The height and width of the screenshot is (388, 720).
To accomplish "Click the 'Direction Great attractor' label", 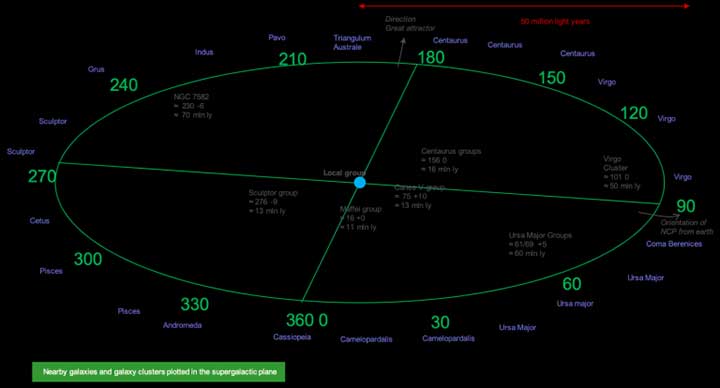I will tap(410, 24).
